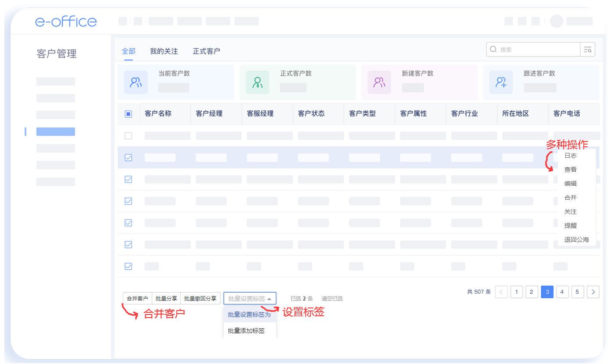Go to the next page arrow
Screen dimensions: 610x364
pos(593,292)
